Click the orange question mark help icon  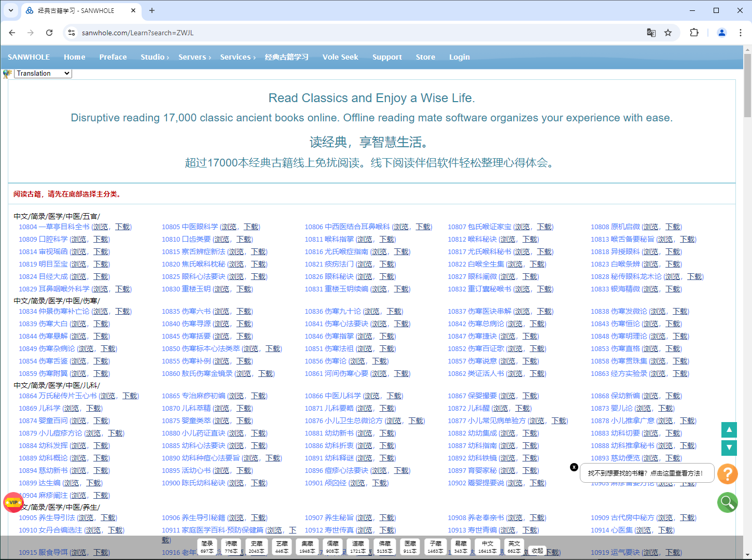click(728, 473)
